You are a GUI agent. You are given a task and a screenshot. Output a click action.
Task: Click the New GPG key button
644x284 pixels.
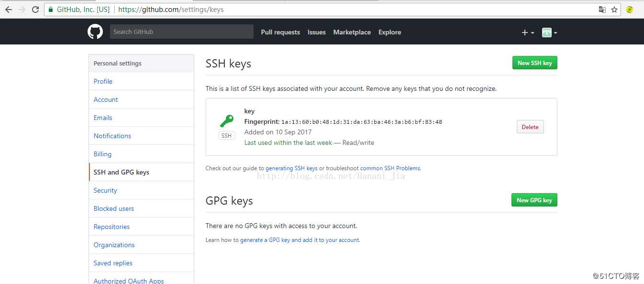coord(534,200)
